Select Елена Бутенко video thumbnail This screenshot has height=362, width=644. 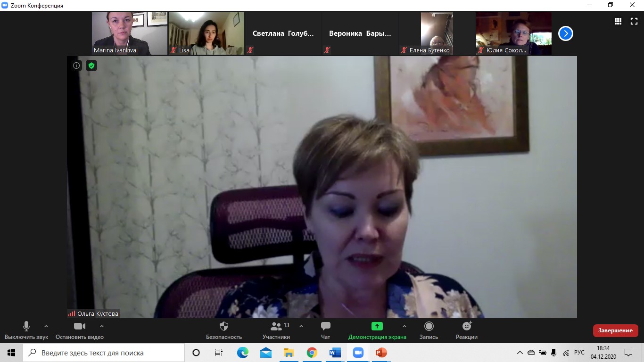point(437,33)
